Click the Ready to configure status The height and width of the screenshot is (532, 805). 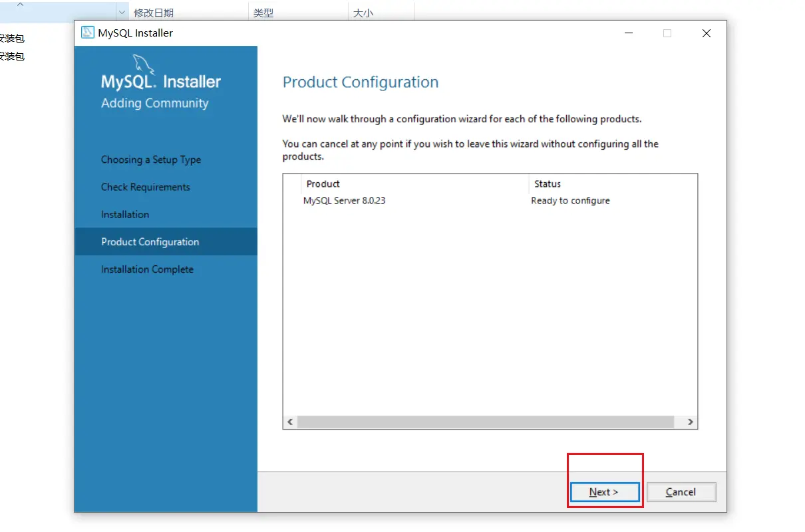pos(570,200)
